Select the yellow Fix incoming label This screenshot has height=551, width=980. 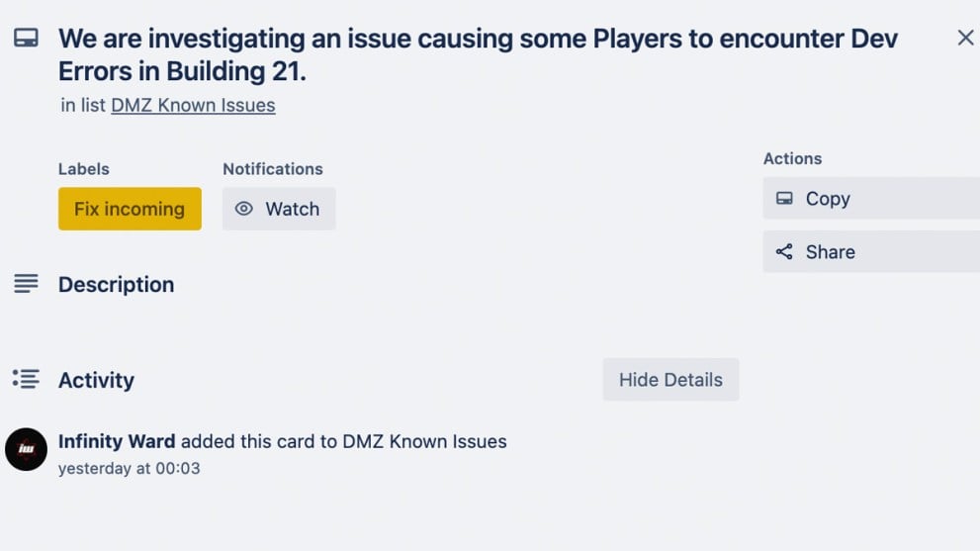pyautogui.click(x=130, y=209)
